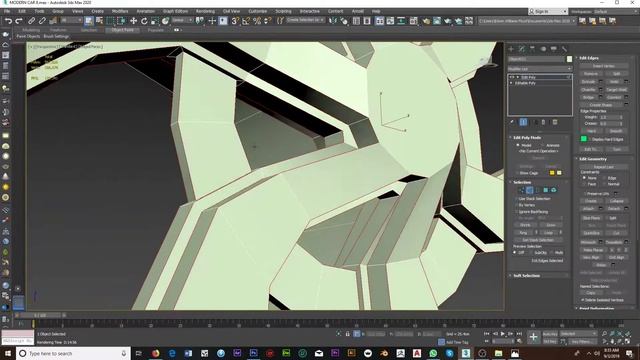The height and width of the screenshot is (360, 640).
Task: Open the Modifier List dropdown
Action: pyautogui.click(x=540, y=69)
